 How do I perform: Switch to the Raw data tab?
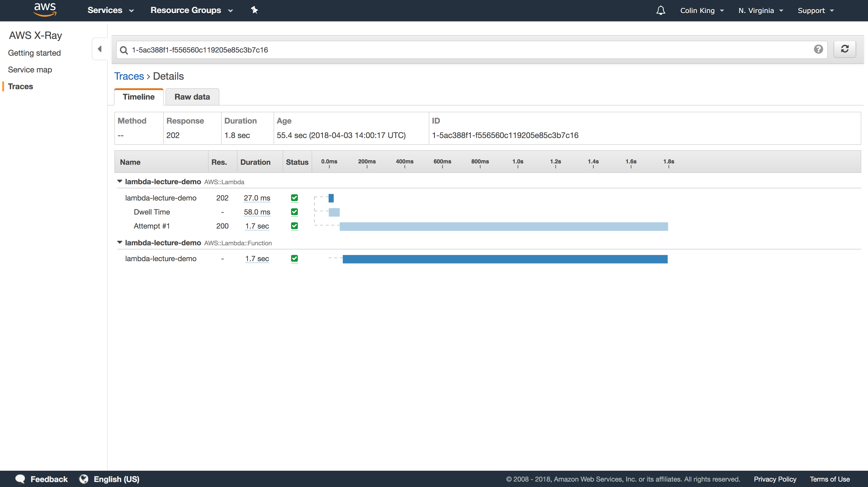(x=192, y=97)
